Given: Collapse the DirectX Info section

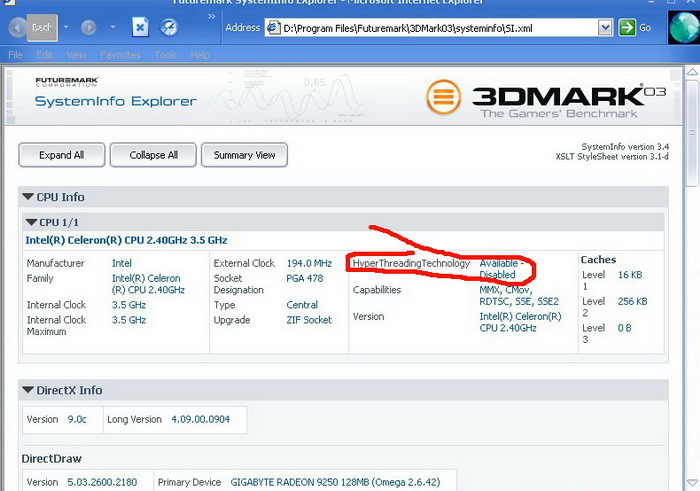Looking at the screenshot, I should pyautogui.click(x=29, y=390).
